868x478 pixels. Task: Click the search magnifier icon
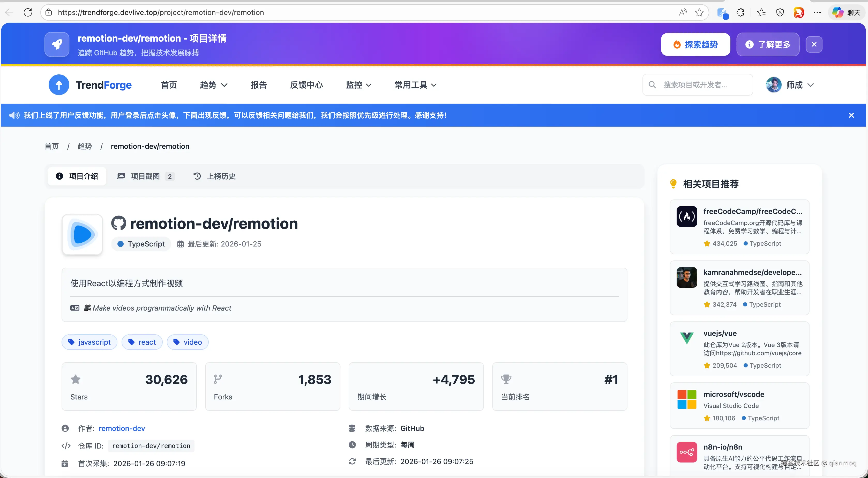[652, 84]
